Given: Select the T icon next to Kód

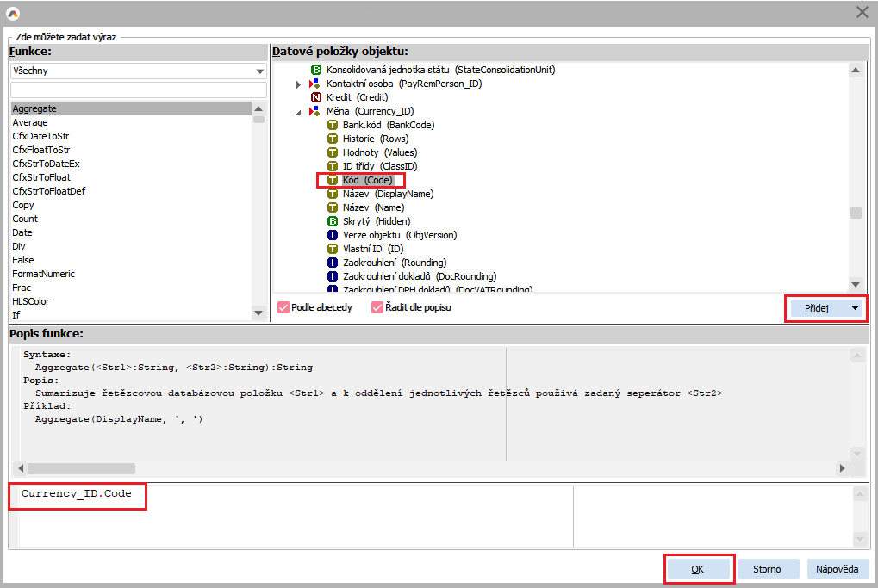Looking at the screenshot, I should [x=333, y=180].
